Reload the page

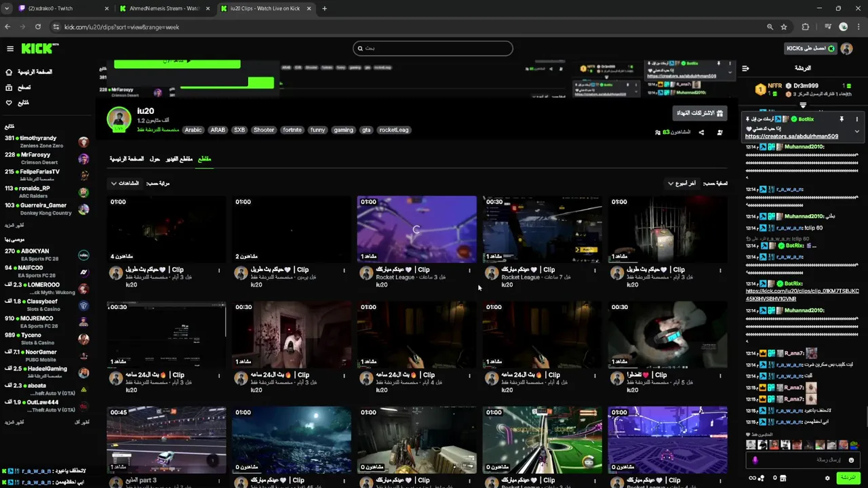[x=37, y=27]
